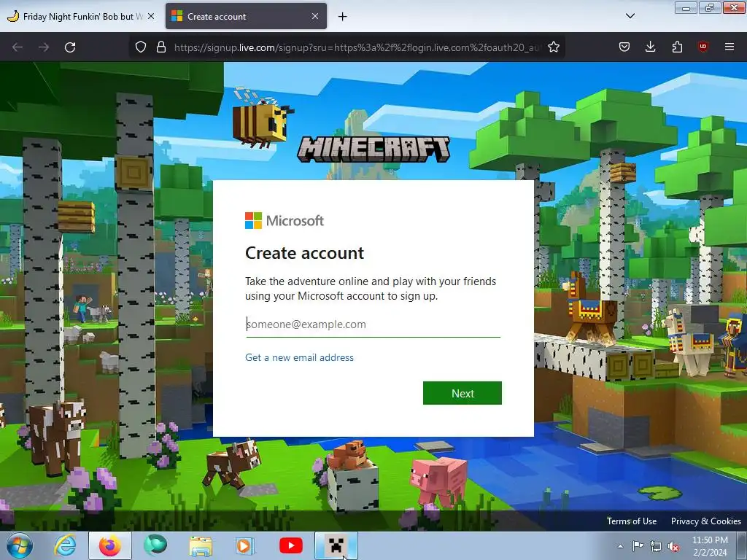Open the Terms of Use link
This screenshot has height=560, width=747.
pos(631,521)
